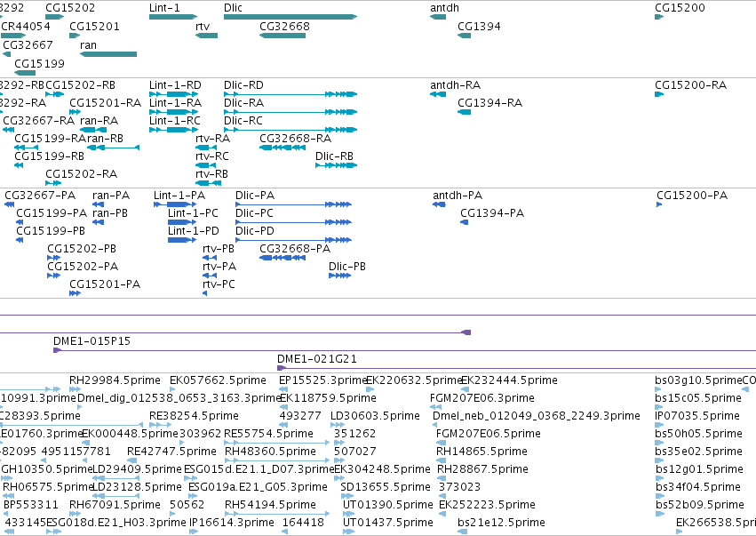Click transcript CG15201-RA

tap(106, 103)
